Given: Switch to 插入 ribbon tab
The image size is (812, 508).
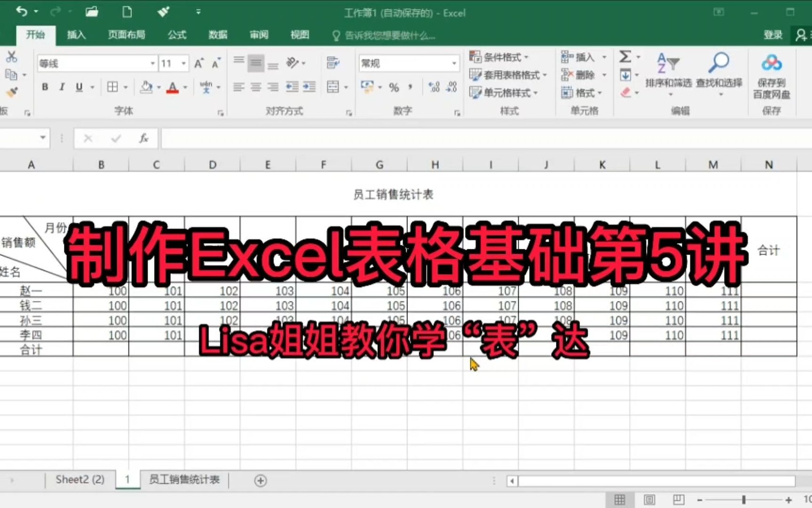Looking at the screenshot, I should point(76,35).
